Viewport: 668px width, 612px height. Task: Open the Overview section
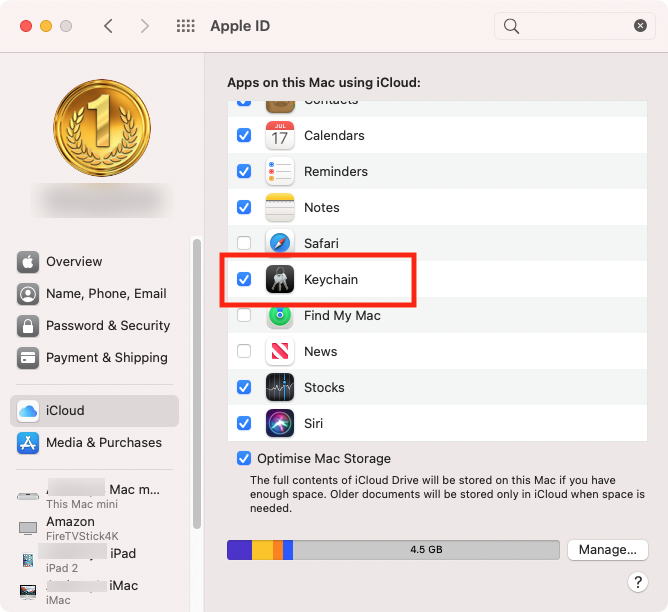97,261
